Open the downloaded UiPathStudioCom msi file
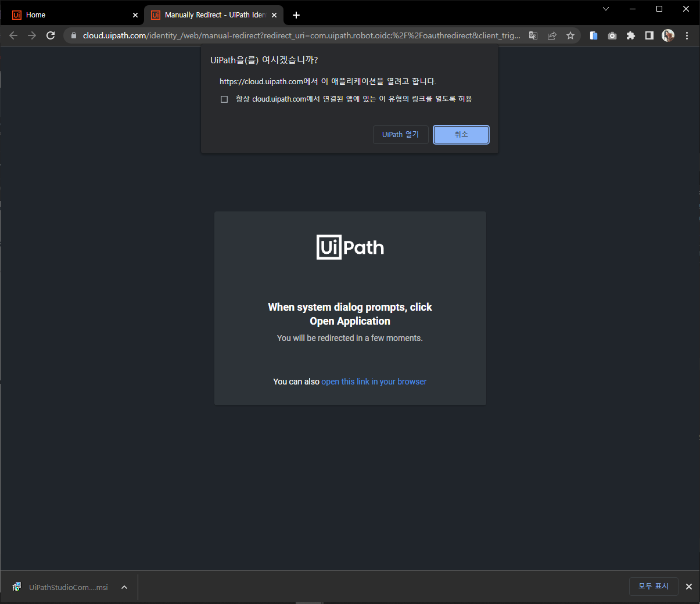Image resolution: width=700 pixels, height=604 pixels. click(61, 587)
